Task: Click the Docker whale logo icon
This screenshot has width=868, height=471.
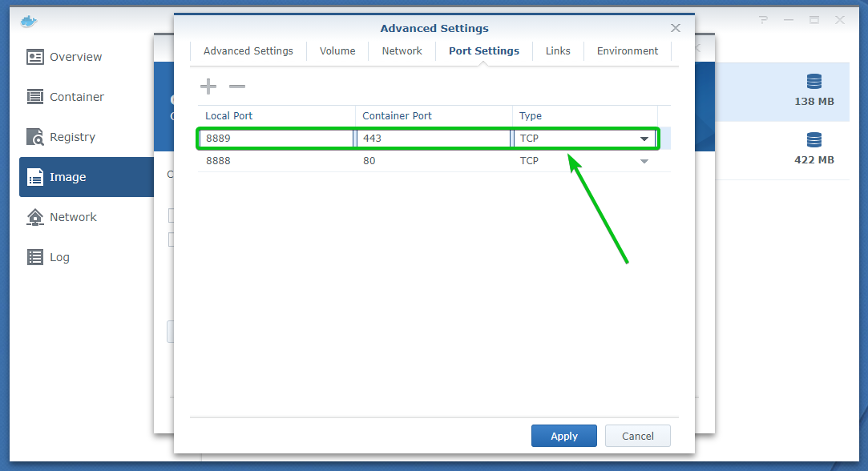Action: [x=28, y=21]
